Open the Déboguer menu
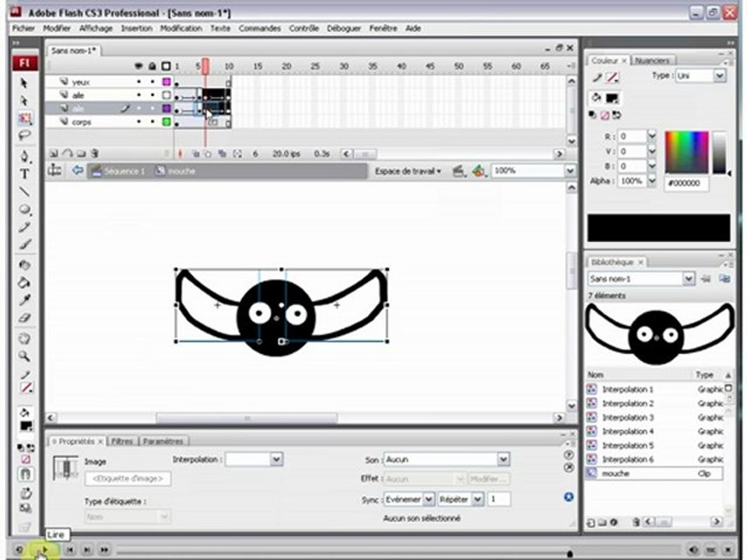The image size is (747, 560). 344,29
